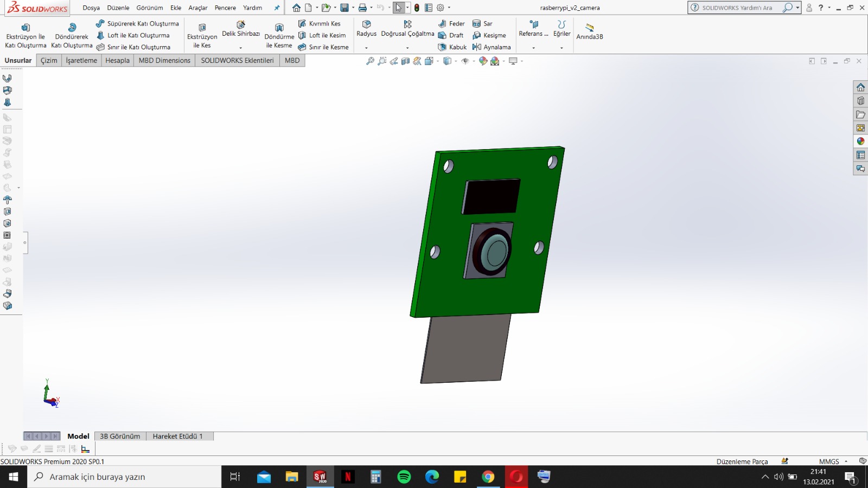Choose Loft ile Kesim
The width and height of the screenshot is (868, 488).
(x=322, y=35)
